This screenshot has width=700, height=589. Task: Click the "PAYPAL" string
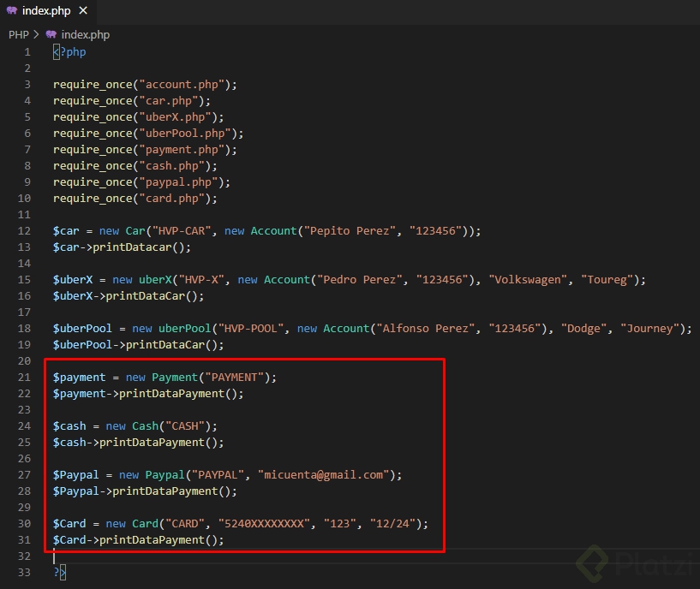coord(218,475)
